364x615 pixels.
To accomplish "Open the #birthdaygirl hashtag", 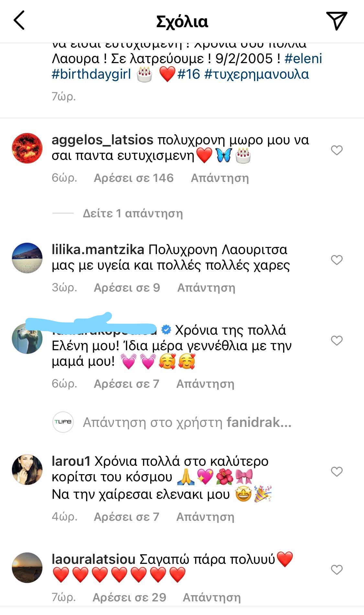I will 91,74.
